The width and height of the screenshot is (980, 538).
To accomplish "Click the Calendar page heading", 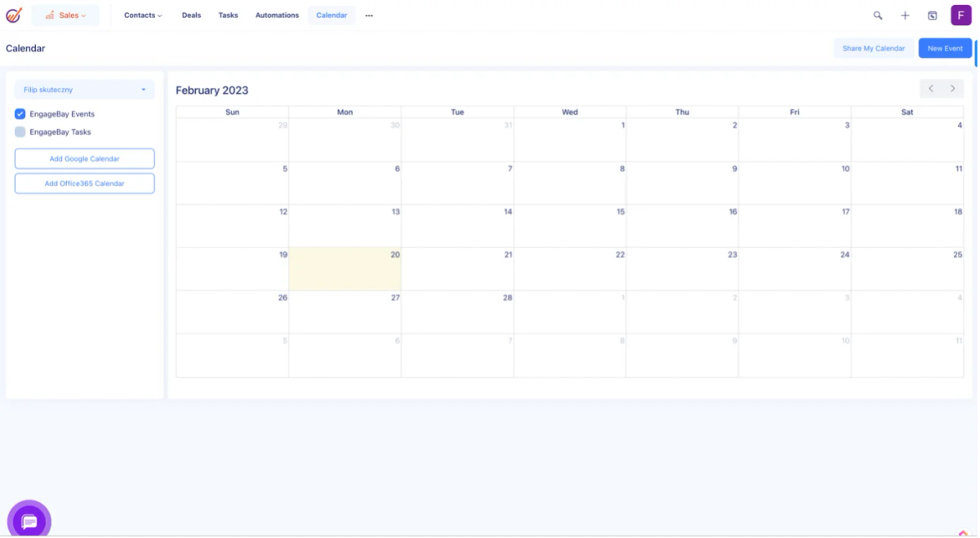I will pyautogui.click(x=25, y=48).
